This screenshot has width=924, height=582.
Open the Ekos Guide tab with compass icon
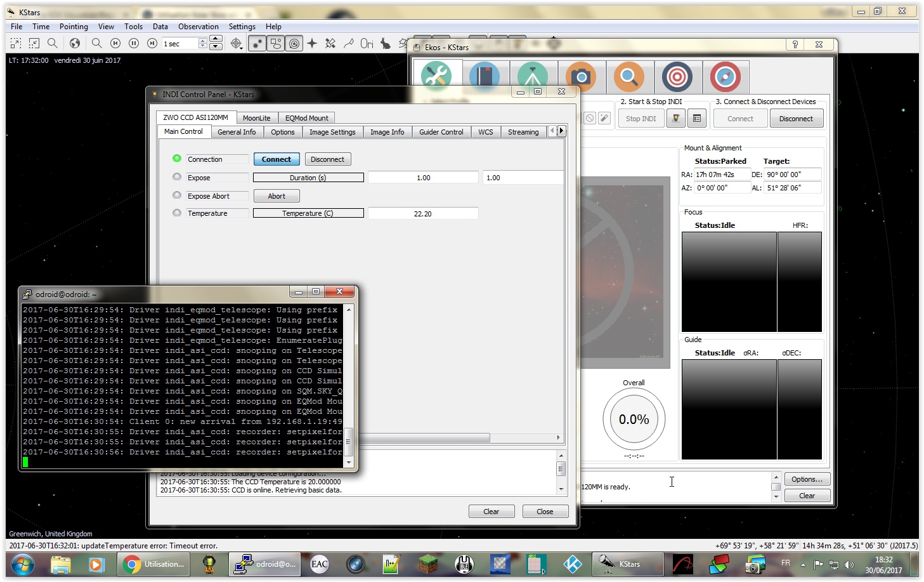(x=726, y=77)
